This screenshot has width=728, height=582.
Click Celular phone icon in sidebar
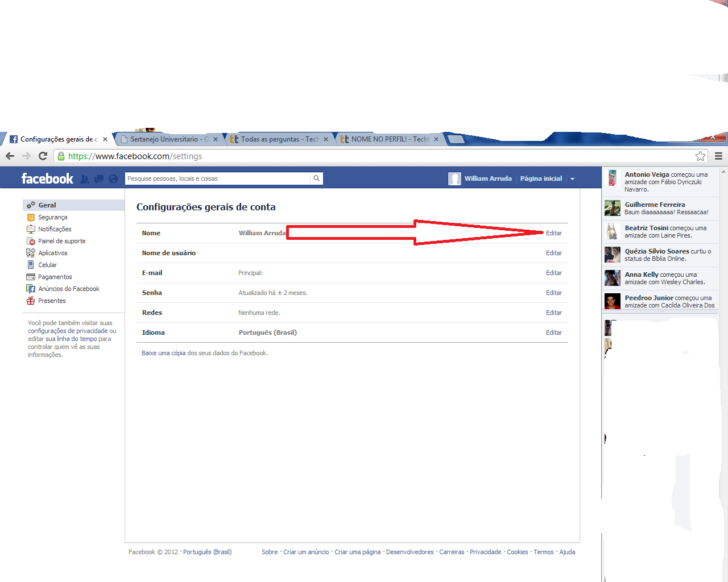coord(31,265)
